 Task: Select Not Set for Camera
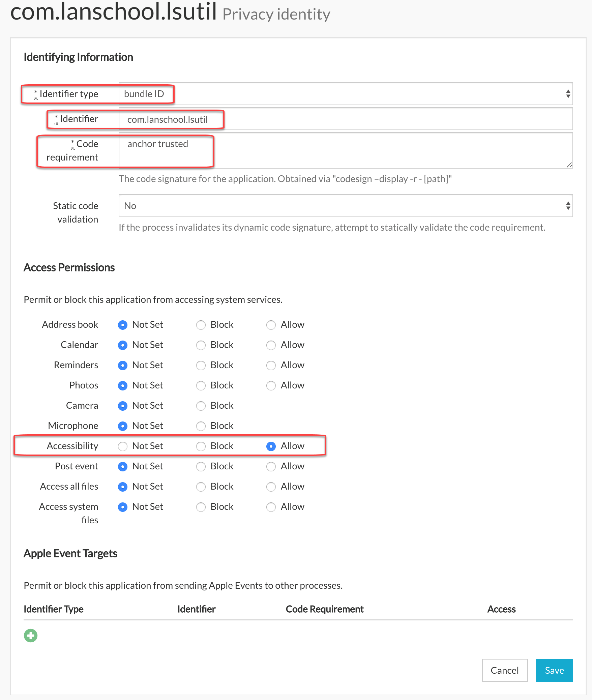123,406
